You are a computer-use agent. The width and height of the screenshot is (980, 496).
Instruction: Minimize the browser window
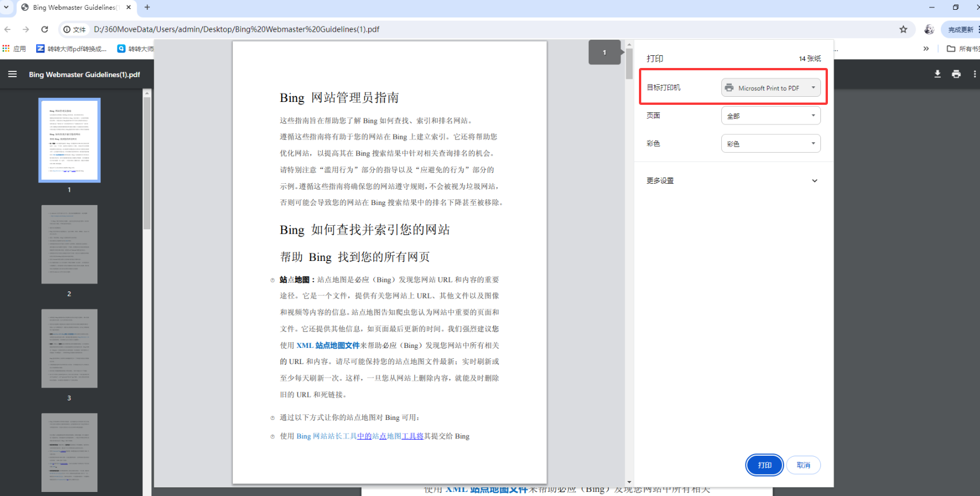pyautogui.click(x=932, y=7)
